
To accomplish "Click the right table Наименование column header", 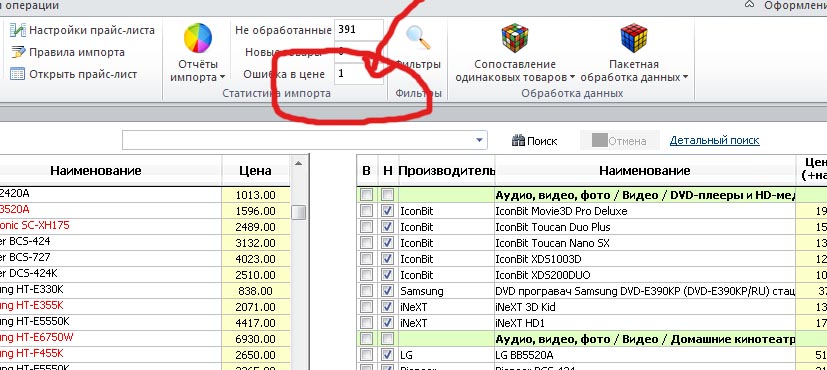I will coord(645,170).
